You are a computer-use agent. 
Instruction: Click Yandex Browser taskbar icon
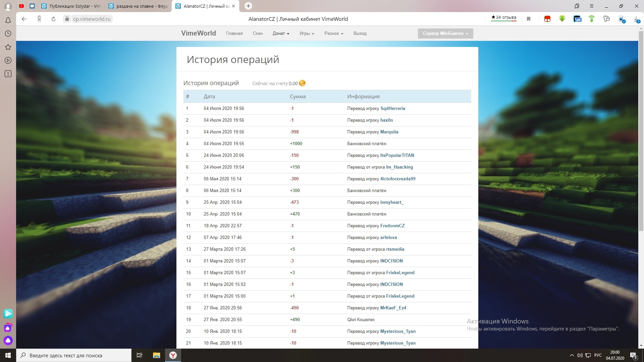[x=173, y=355]
